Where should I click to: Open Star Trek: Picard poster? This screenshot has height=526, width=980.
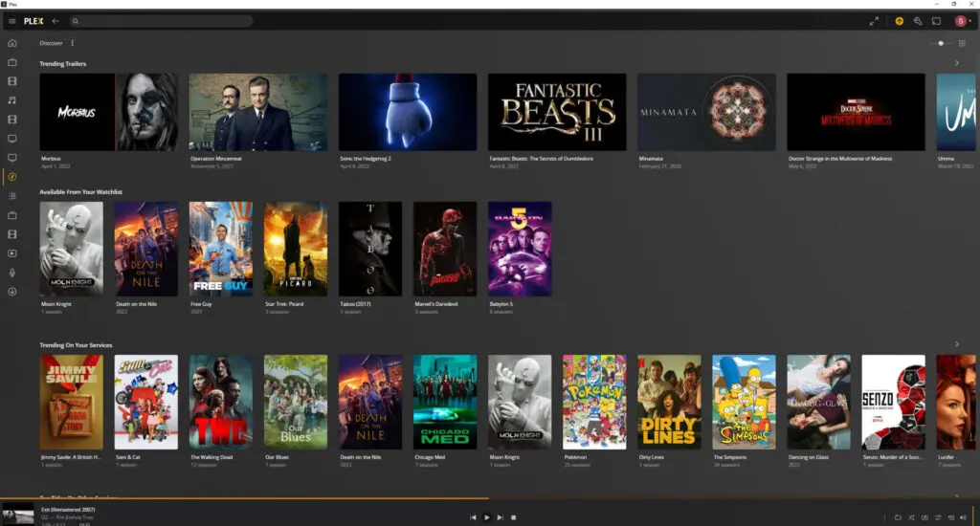(x=296, y=249)
